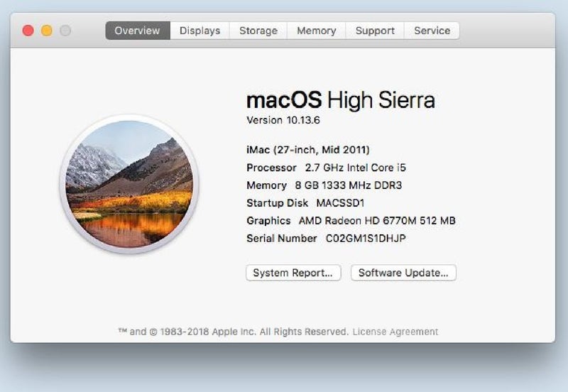Click the macOS High Sierra title
The width and height of the screenshot is (568, 392).
coord(341,100)
